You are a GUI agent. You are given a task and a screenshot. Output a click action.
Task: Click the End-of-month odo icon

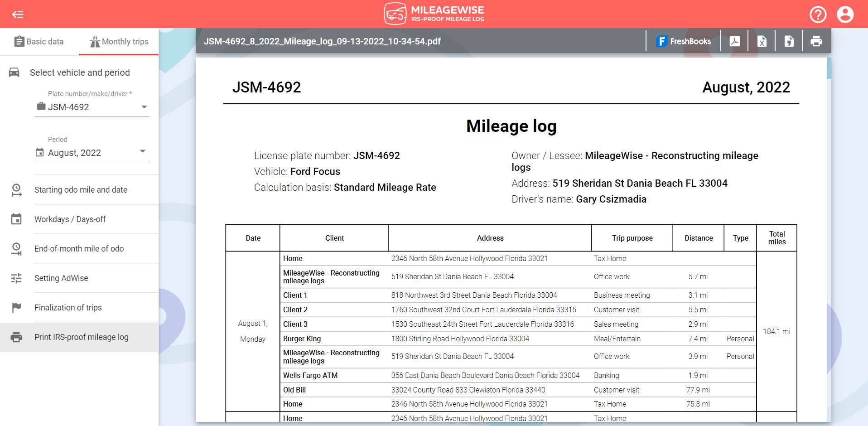[x=16, y=249]
